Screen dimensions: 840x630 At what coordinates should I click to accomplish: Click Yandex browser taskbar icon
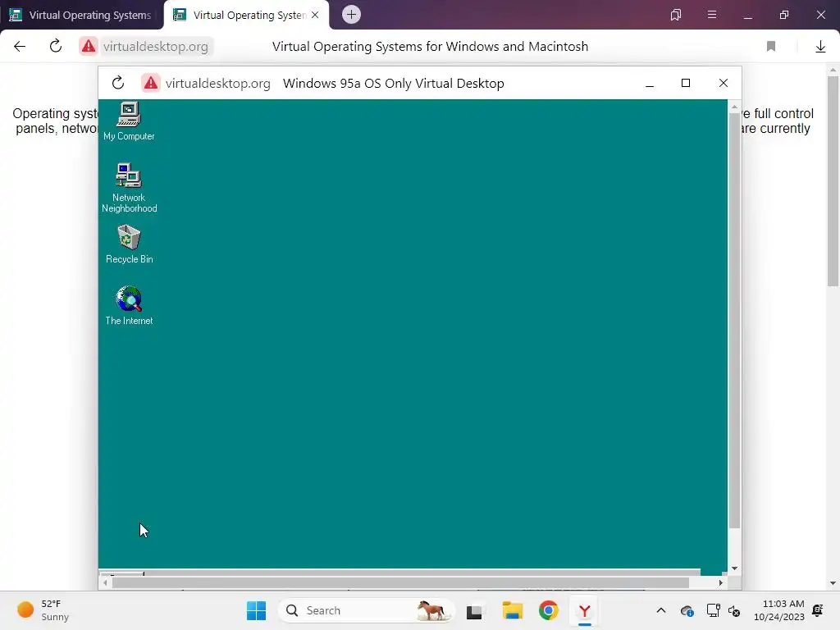pyautogui.click(x=584, y=610)
